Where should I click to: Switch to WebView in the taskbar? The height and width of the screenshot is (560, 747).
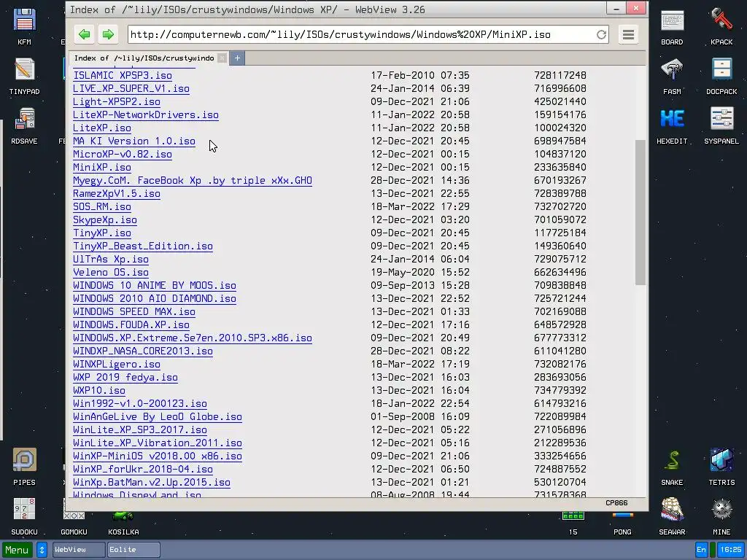point(79,550)
